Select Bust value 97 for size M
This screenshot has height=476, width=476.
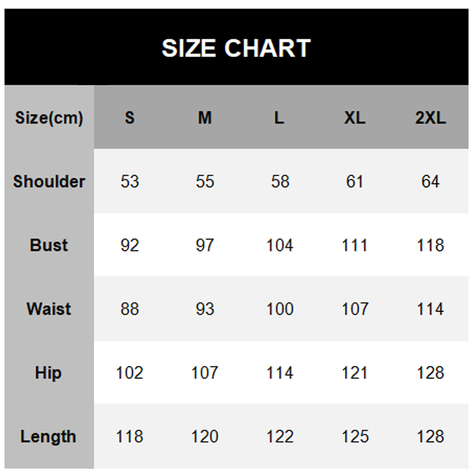[x=205, y=245]
